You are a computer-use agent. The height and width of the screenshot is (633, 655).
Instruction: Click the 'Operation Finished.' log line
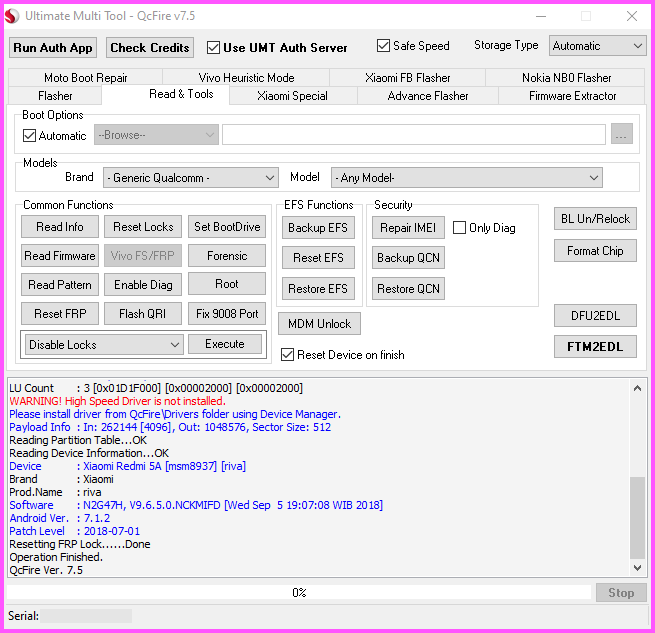click(x=56, y=557)
